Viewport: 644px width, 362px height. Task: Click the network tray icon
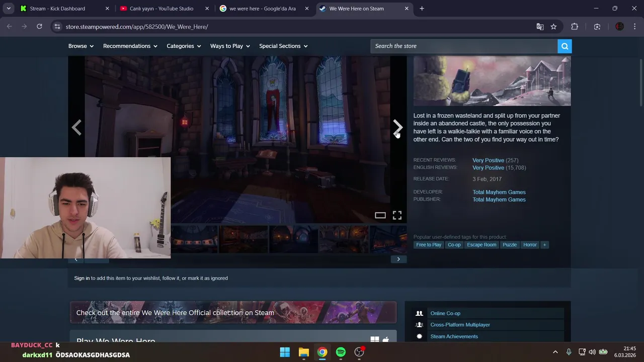point(582,352)
